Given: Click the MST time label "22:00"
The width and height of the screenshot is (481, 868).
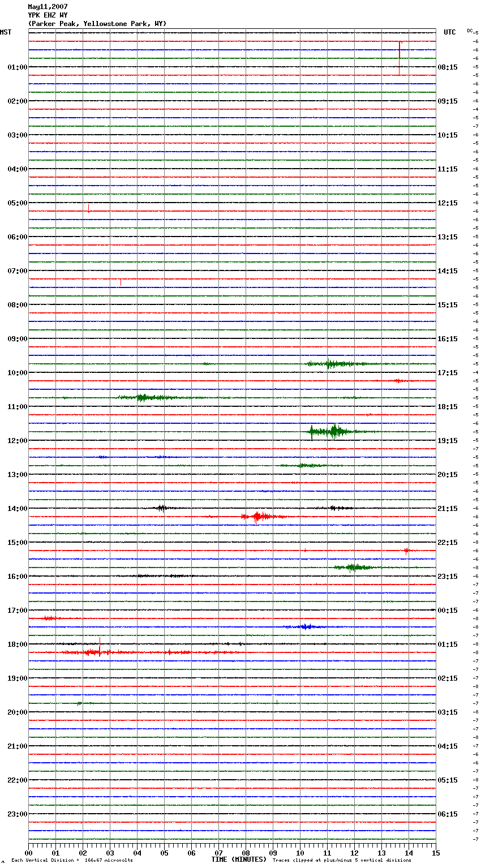Looking at the screenshot, I should [x=17, y=780].
